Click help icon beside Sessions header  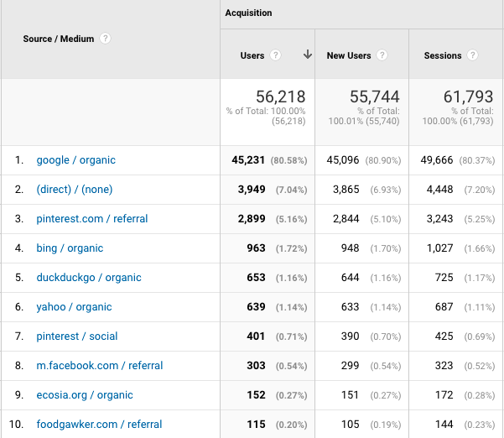click(x=472, y=55)
